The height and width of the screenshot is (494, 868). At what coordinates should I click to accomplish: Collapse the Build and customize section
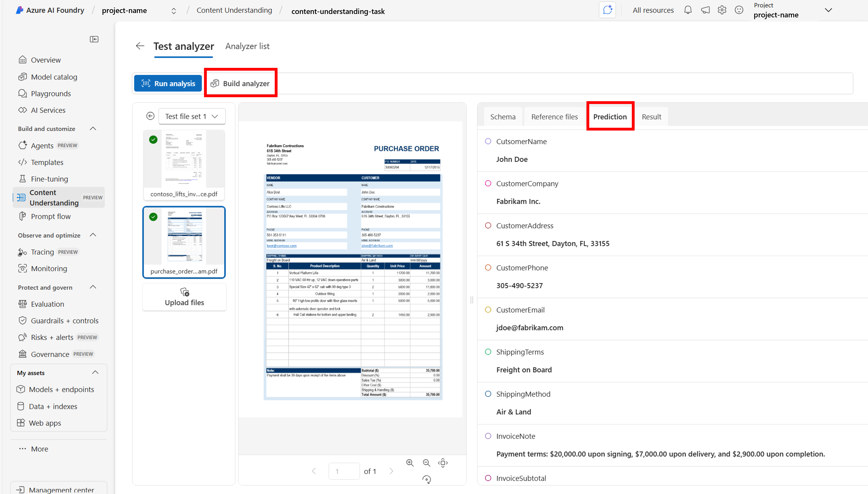(x=93, y=129)
